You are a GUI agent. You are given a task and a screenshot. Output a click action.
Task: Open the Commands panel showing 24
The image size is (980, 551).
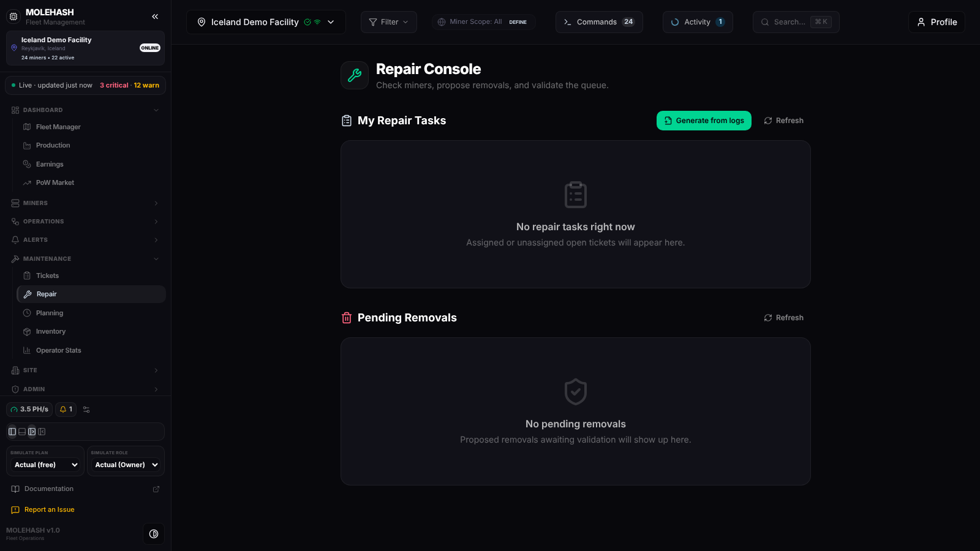tap(599, 22)
